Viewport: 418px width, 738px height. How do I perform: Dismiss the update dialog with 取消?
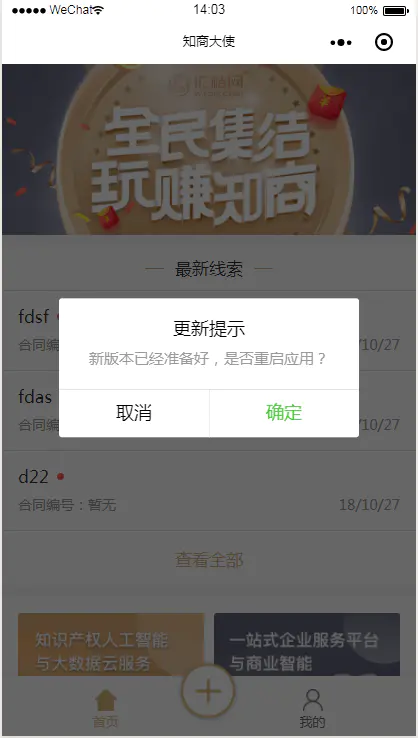click(134, 413)
